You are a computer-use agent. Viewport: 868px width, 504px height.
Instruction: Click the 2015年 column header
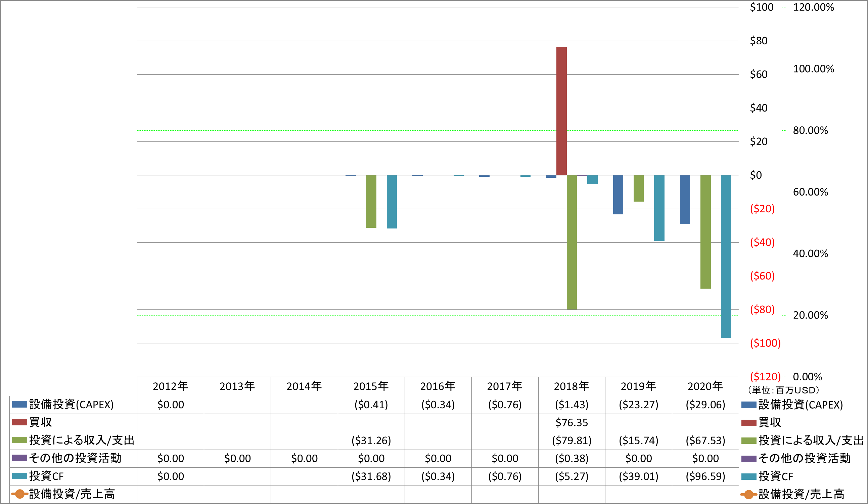[371, 386]
